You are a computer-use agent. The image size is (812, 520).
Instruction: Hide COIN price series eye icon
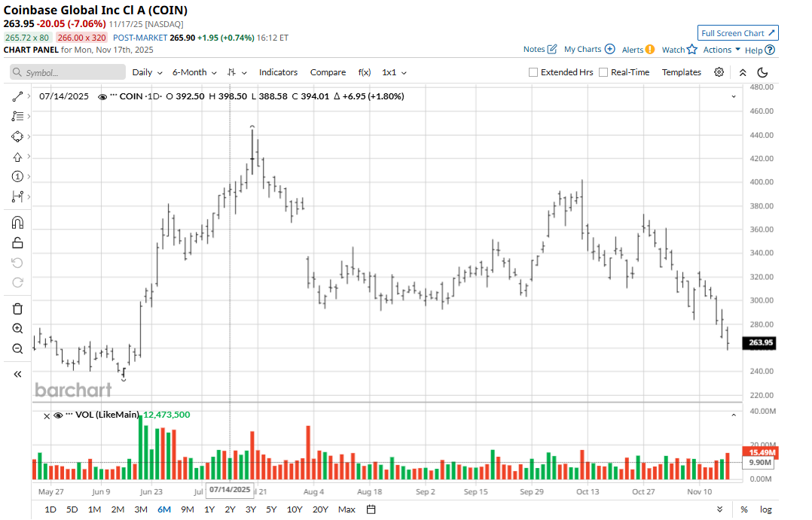point(102,97)
